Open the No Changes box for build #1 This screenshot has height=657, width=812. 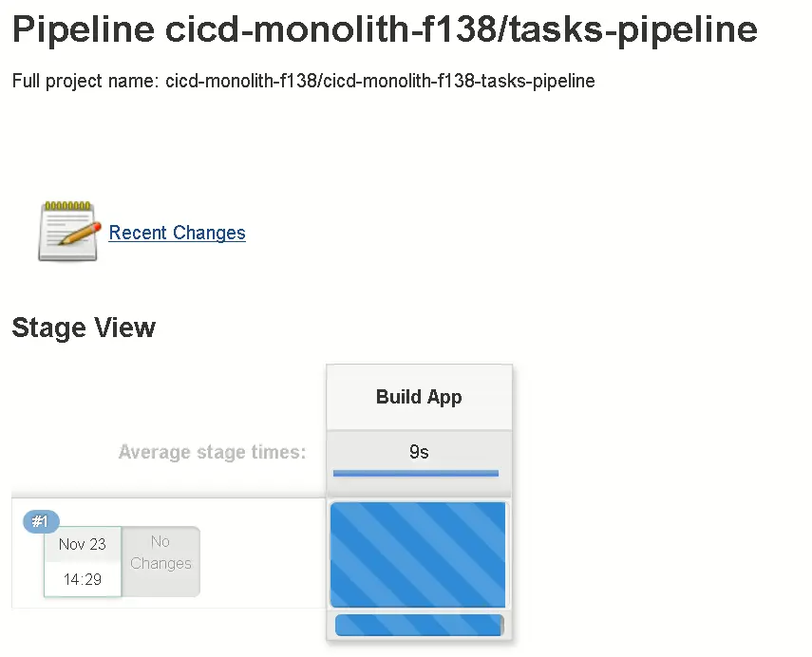tap(161, 553)
